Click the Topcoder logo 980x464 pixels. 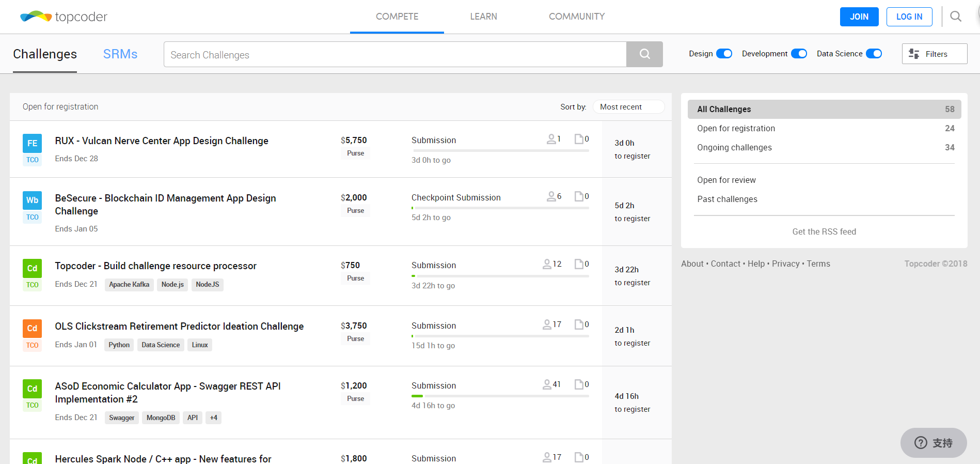click(64, 17)
